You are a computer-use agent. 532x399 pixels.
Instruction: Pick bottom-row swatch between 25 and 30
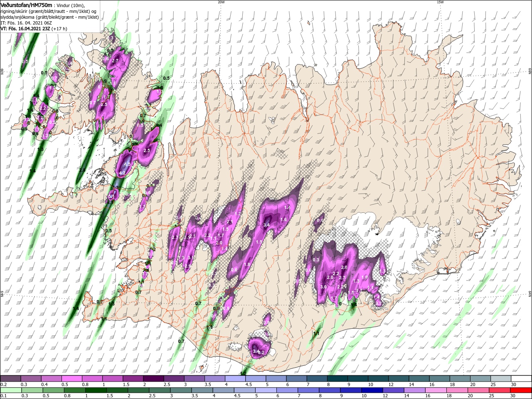500,390
